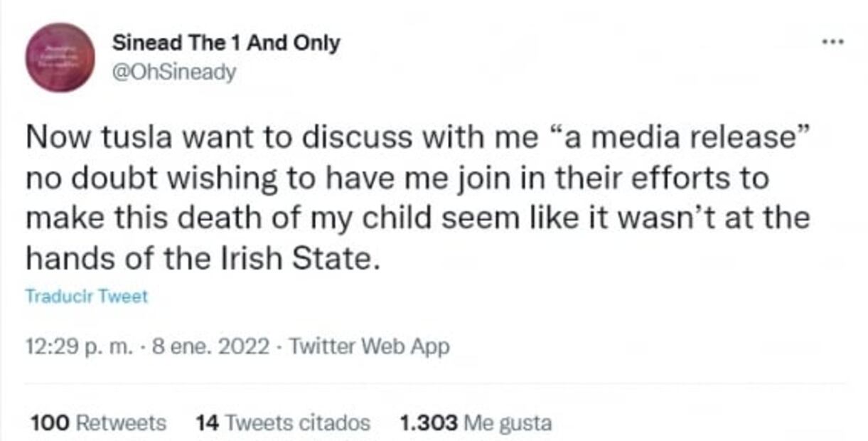The height and width of the screenshot is (441, 868).
Task: View the 100 Retweets list
Action: pos(98,423)
